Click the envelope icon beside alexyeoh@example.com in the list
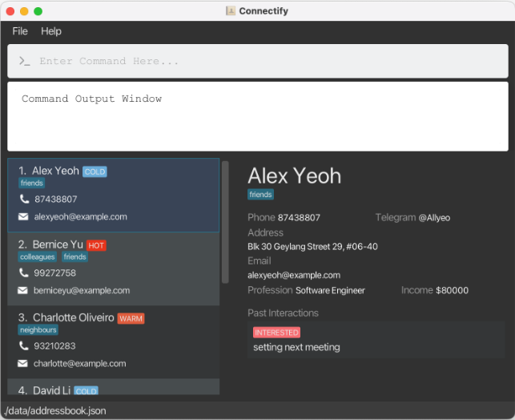Screen dimensions: 515x420 pyautogui.click(x=23, y=217)
